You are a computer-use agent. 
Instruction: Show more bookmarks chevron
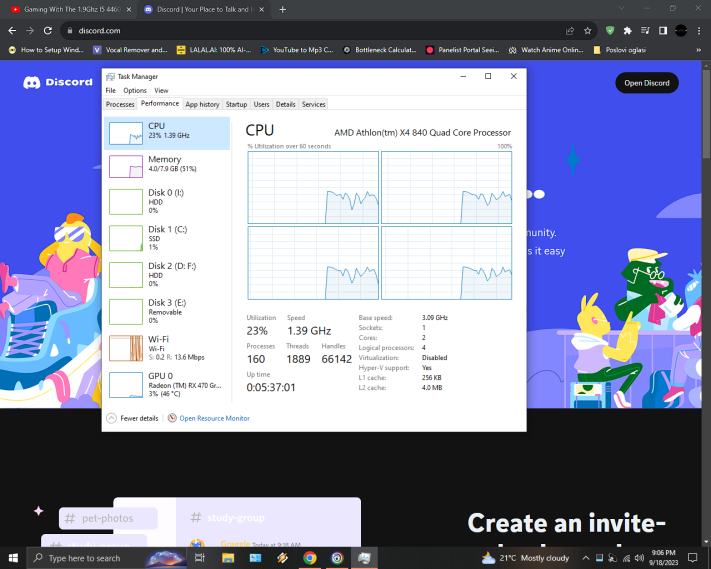(x=699, y=50)
